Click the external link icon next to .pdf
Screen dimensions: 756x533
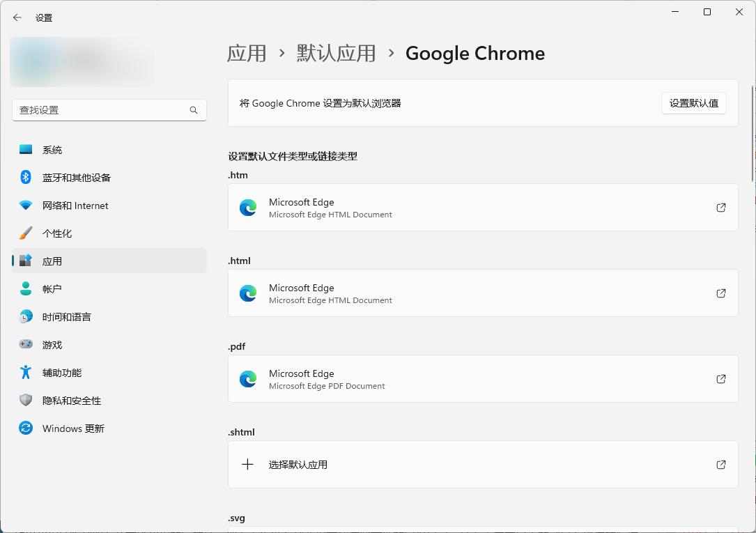point(721,379)
